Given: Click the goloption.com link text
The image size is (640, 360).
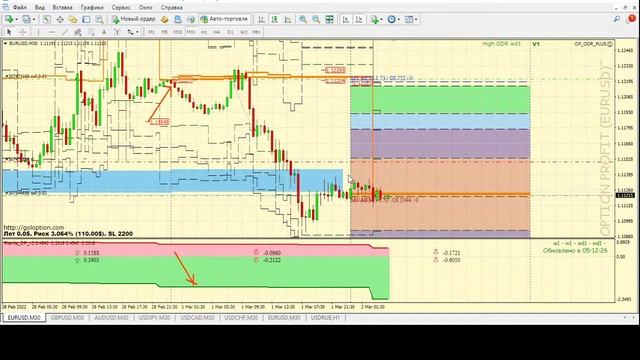Looking at the screenshot, I should tap(34, 227).
